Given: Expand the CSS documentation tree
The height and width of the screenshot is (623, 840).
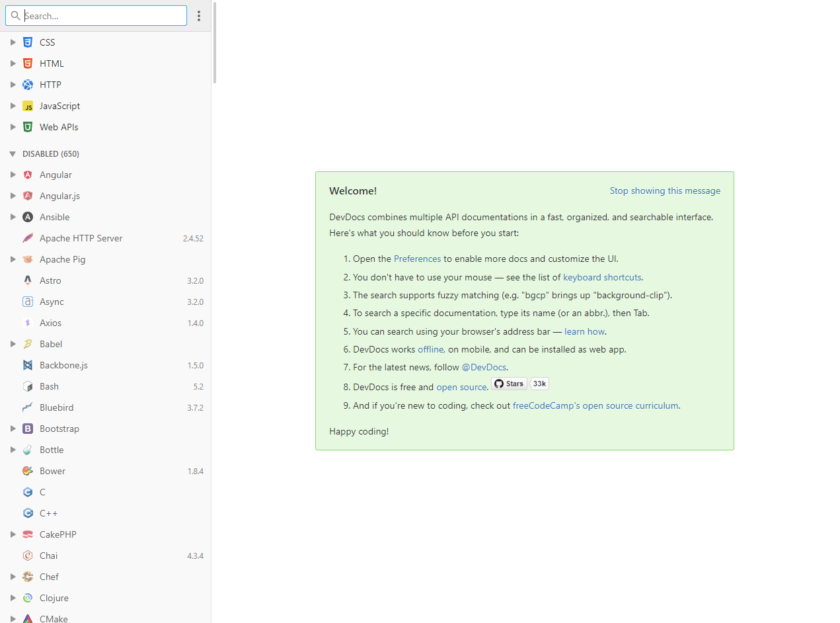Looking at the screenshot, I should click(x=13, y=42).
